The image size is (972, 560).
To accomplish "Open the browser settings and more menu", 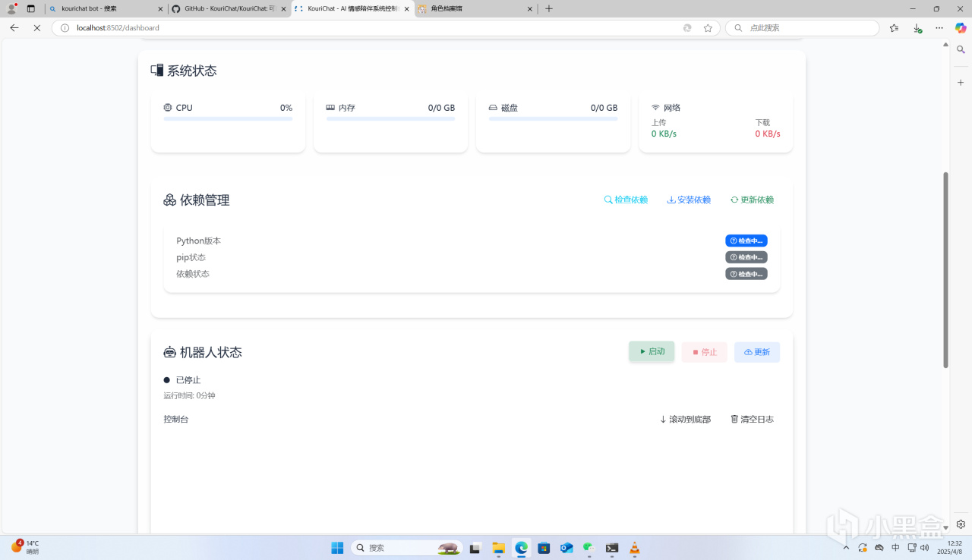I will coord(939,27).
